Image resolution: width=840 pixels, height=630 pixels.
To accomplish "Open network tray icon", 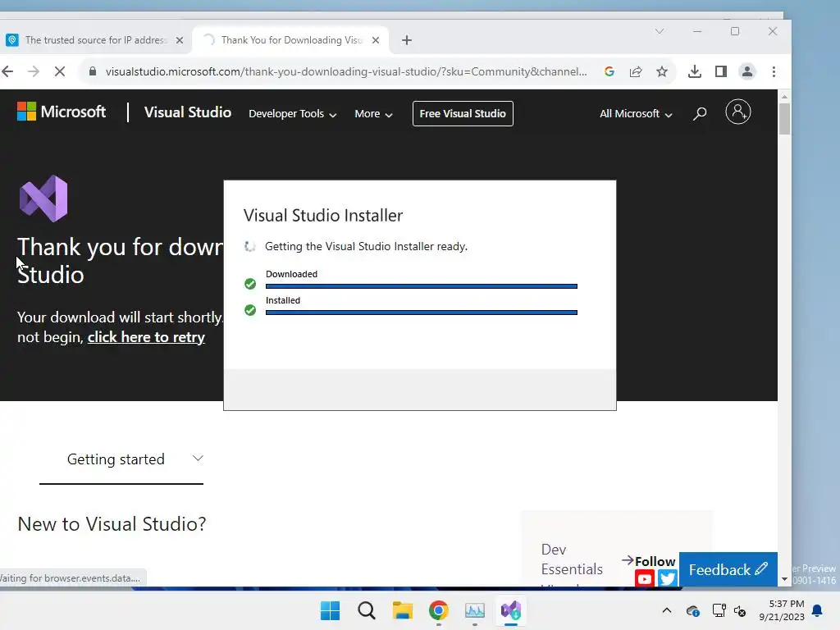I will coord(719,610).
